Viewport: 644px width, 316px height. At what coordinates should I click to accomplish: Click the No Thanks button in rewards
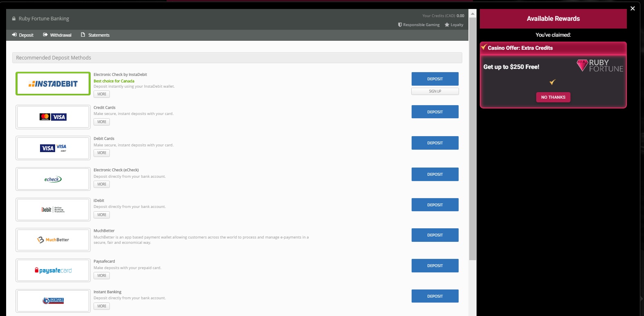click(553, 97)
